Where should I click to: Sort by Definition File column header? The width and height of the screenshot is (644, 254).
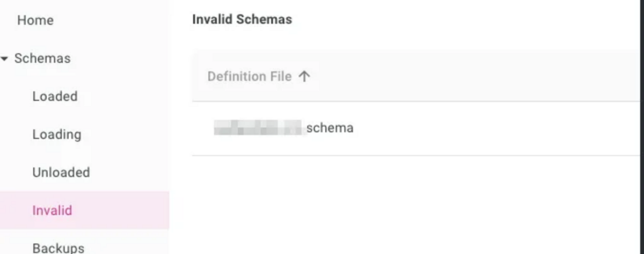click(x=250, y=76)
